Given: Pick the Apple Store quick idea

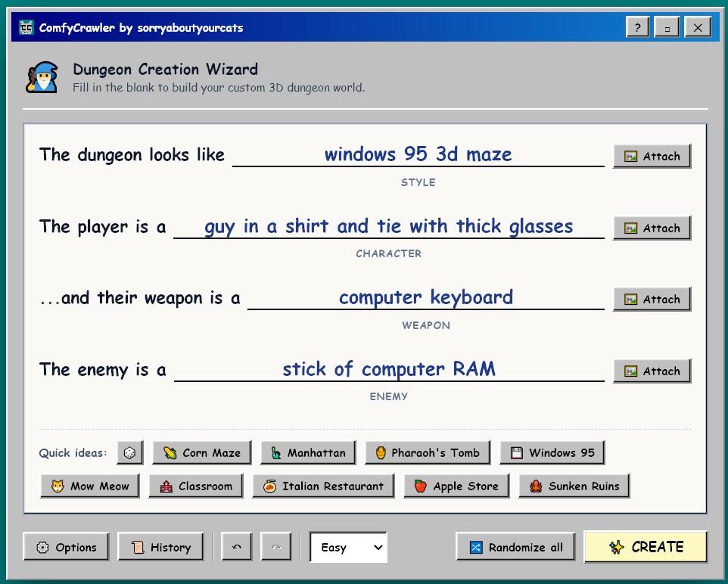Looking at the screenshot, I should coord(456,486).
